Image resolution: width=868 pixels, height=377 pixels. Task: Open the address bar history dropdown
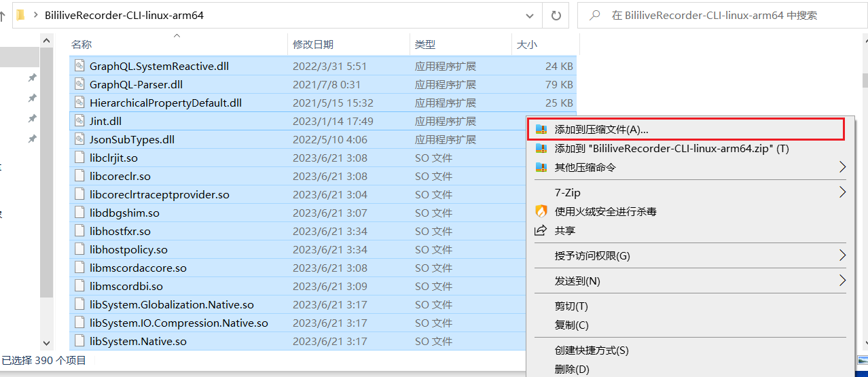(530, 15)
